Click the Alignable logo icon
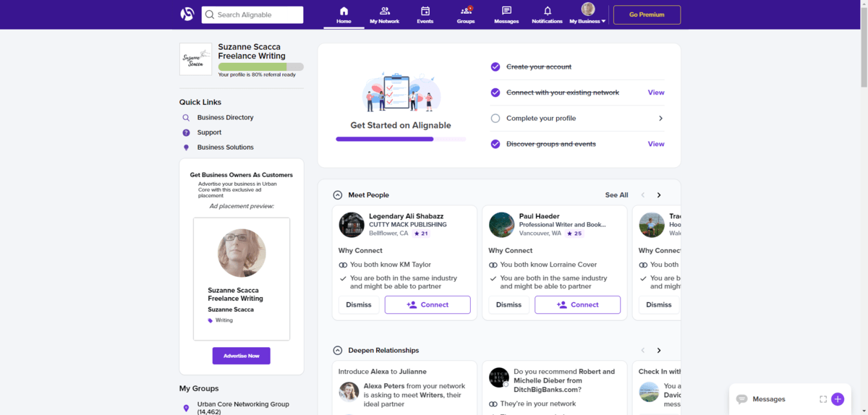Image resolution: width=868 pixels, height=415 pixels. (187, 14)
